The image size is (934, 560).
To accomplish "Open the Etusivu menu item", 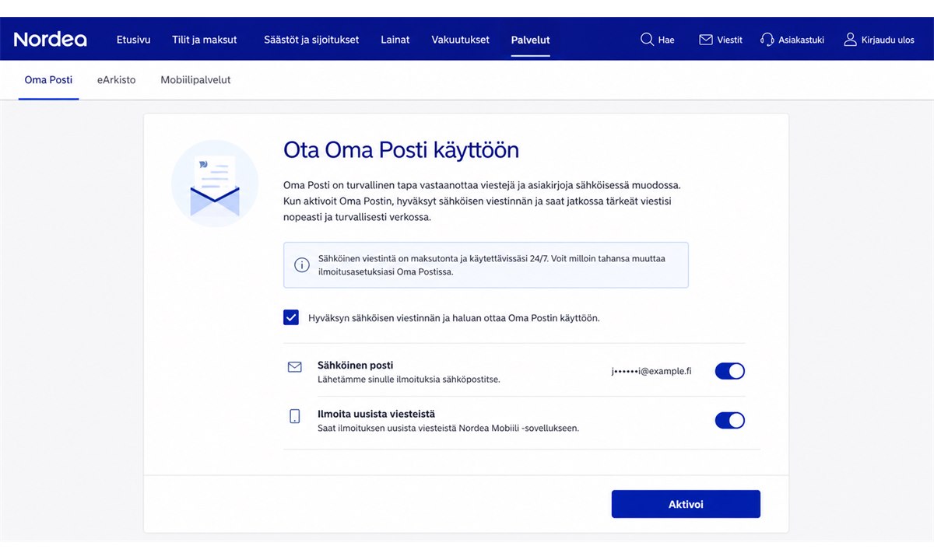I will tap(133, 40).
